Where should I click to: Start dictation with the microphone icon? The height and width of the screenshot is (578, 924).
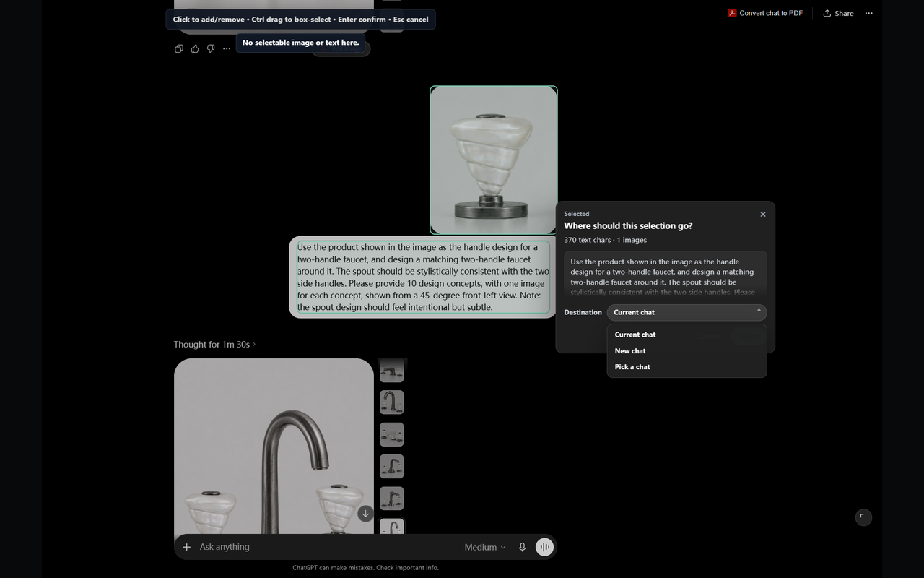523,547
